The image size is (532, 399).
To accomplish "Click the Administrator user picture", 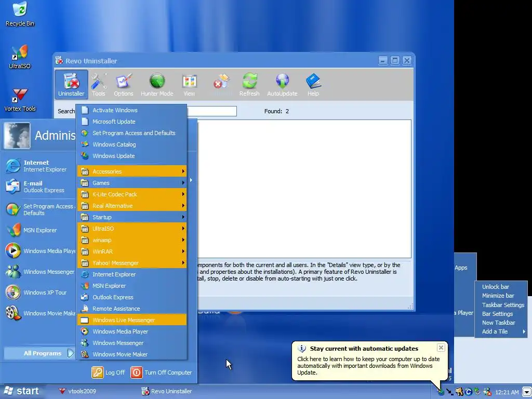I will pyautogui.click(x=17, y=136).
